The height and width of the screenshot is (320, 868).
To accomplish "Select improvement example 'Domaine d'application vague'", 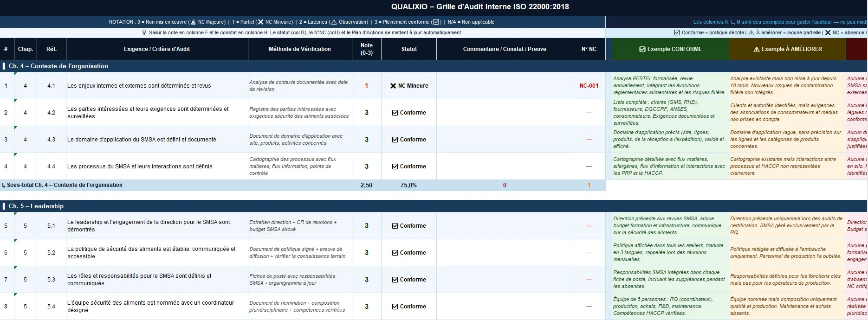I will pyautogui.click(x=786, y=139).
